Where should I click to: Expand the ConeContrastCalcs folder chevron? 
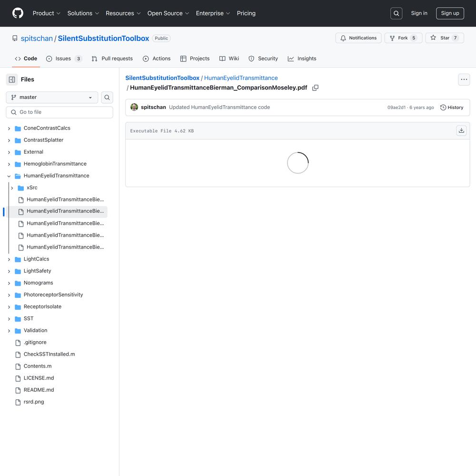(9, 129)
